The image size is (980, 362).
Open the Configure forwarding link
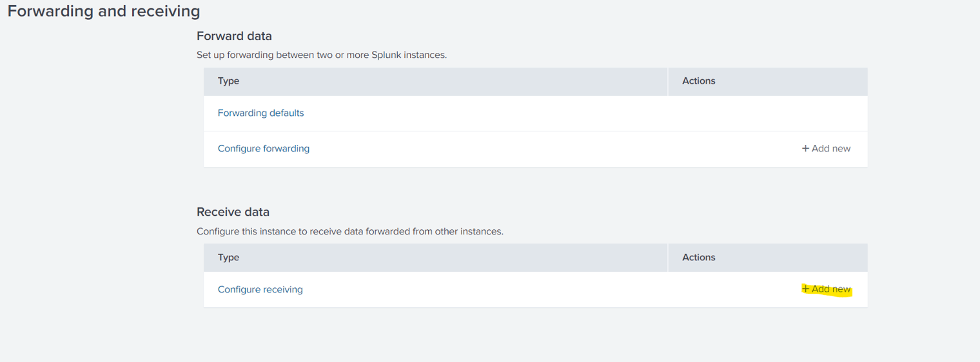(x=263, y=149)
